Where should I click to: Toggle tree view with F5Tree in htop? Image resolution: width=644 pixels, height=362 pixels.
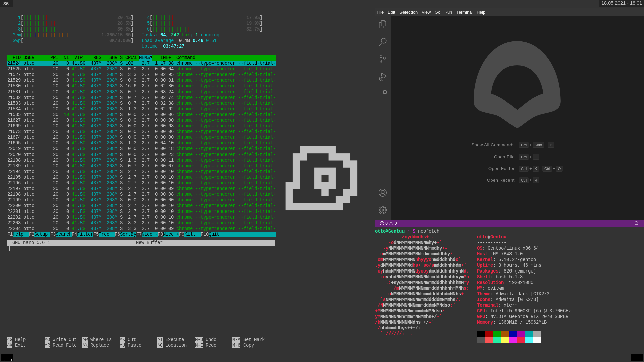point(101,234)
